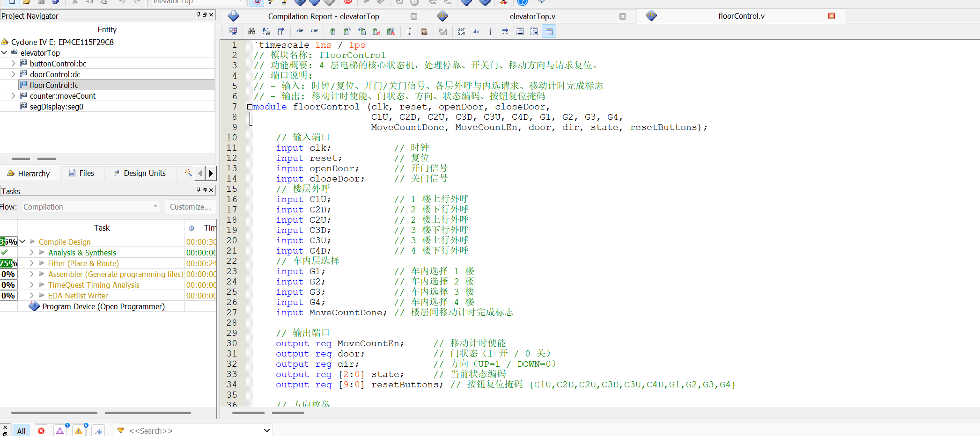Close the elevatorTop.v tab
The height and width of the screenshot is (436, 980).
[623, 16]
